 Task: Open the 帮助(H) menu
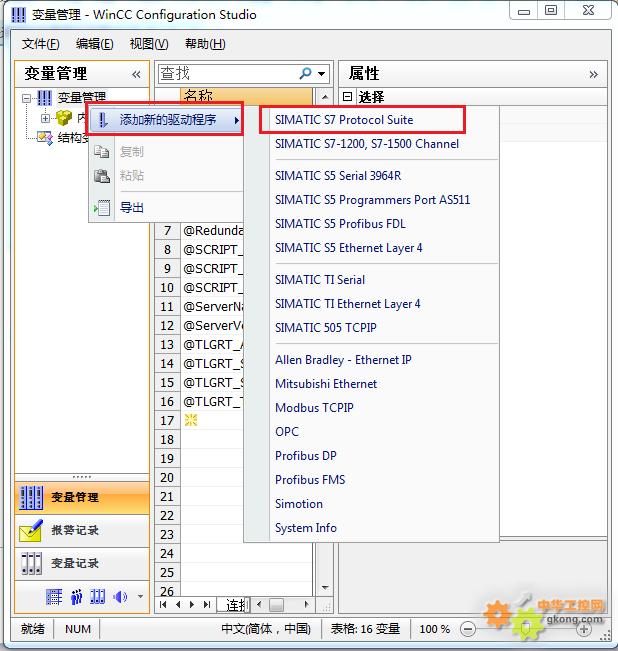(205, 44)
